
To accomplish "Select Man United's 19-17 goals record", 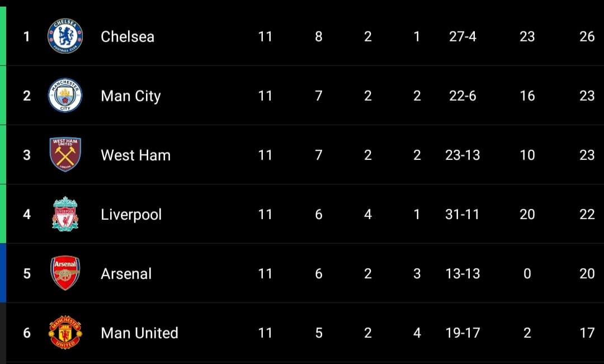I will (x=463, y=333).
